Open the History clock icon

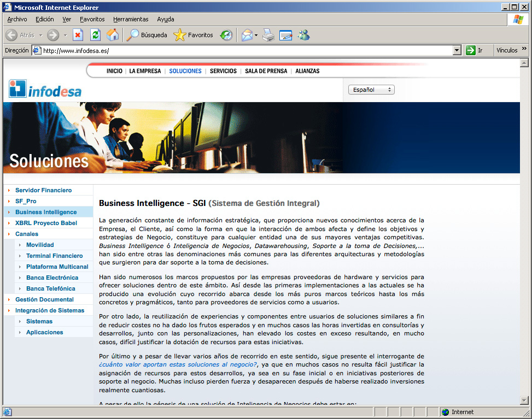tap(226, 35)
